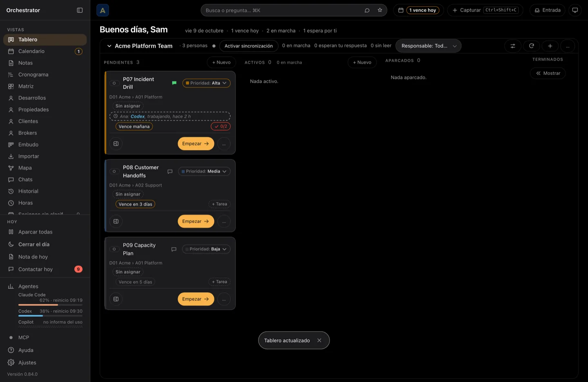Click the app logo icon in top bar
Viewport: 588px width, 382px height.
click(102, 10)
